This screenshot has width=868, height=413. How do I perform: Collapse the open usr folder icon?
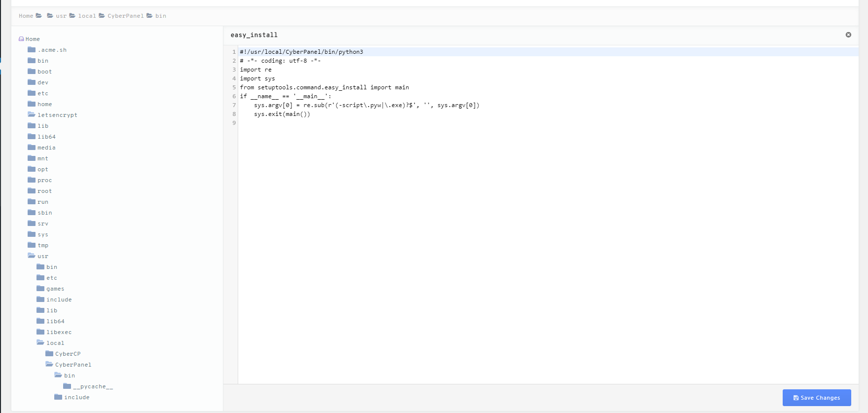click(x=32, y=256)
